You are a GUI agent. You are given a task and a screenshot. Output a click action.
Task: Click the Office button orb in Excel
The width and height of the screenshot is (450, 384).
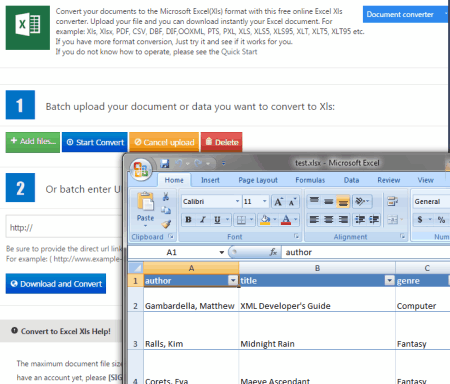tap(141, 169)
